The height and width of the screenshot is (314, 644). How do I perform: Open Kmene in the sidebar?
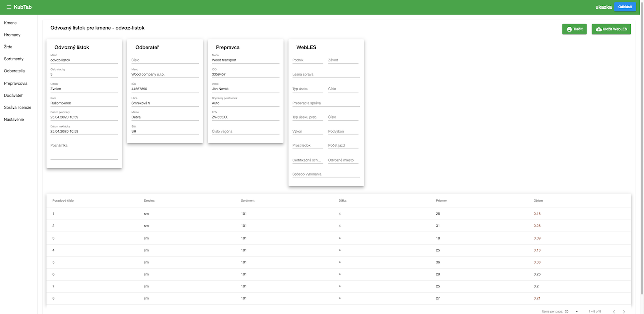(x=10, y=23)
